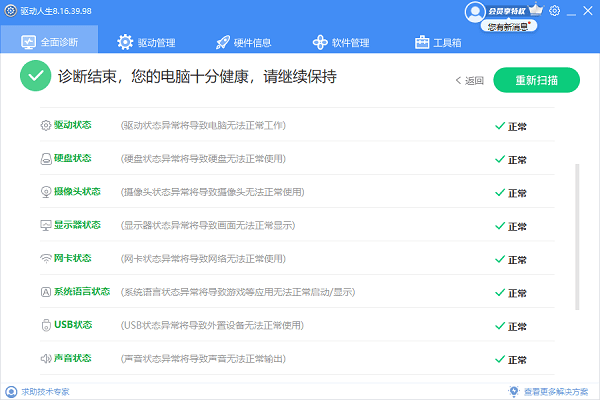Click the 返回 back link
Viewport: 600px width, 400px height.
(x=469, y=80)
